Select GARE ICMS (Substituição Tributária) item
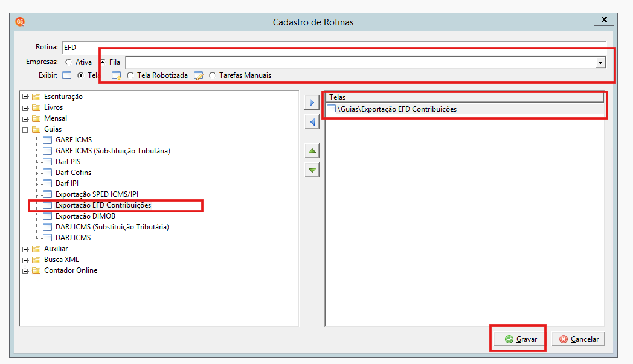633x364 pixels. coord(112,151)
